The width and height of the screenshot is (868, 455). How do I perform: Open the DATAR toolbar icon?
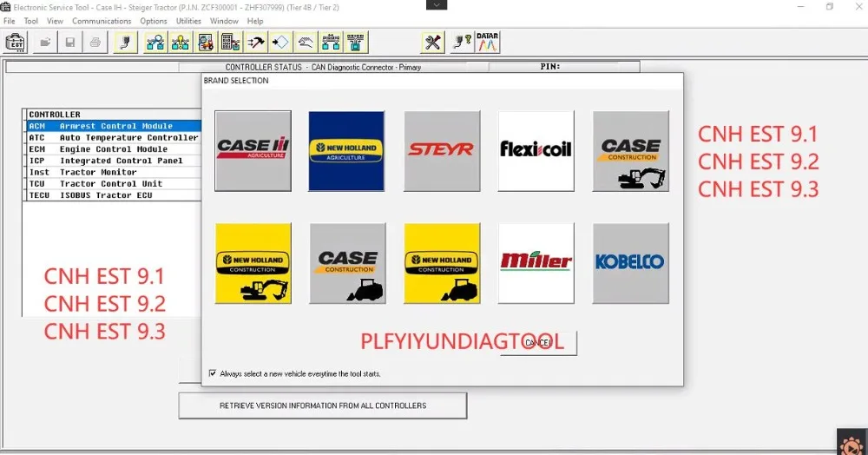coord(487,43)
